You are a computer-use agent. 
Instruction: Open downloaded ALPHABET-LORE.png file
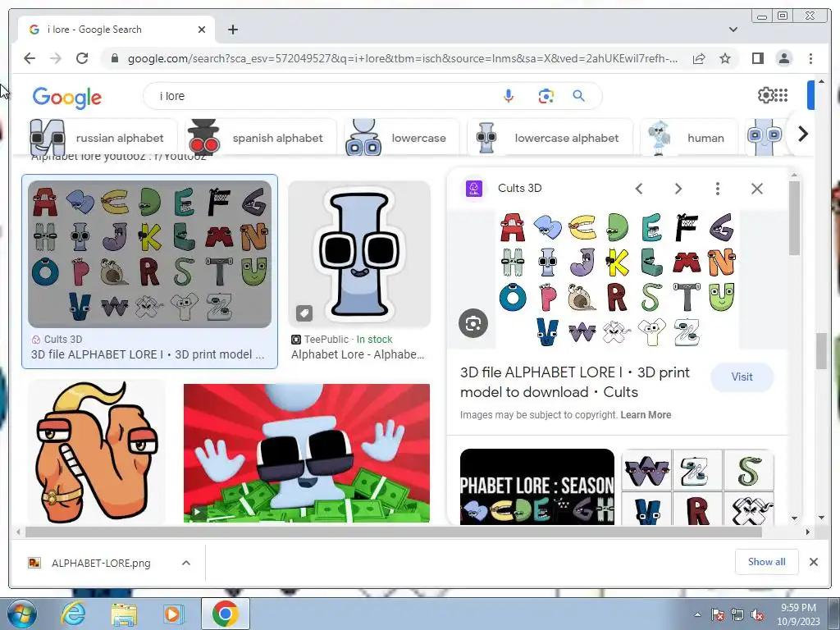tap(101, 563)
